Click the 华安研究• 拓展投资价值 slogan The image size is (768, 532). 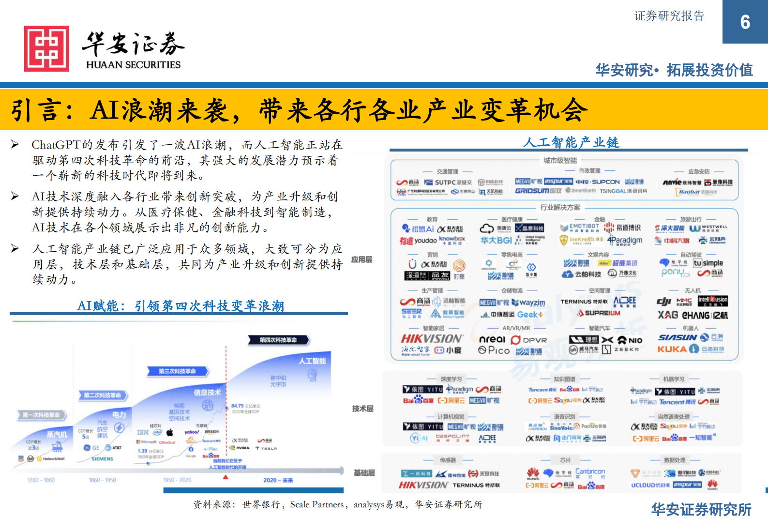674,70
